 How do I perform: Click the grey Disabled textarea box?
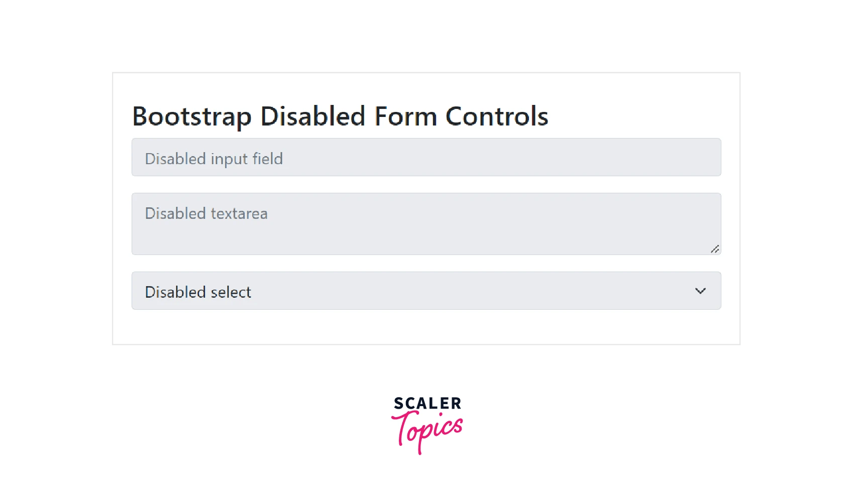[426, 223]
